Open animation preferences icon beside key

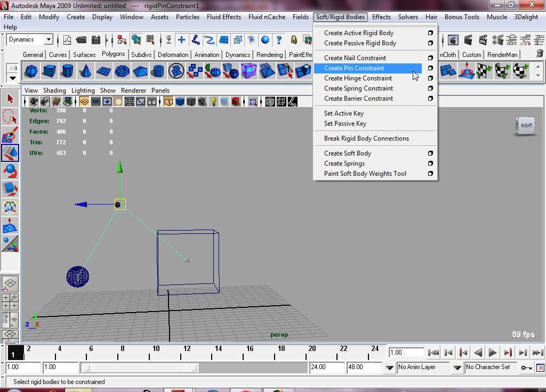click(541, 367)
